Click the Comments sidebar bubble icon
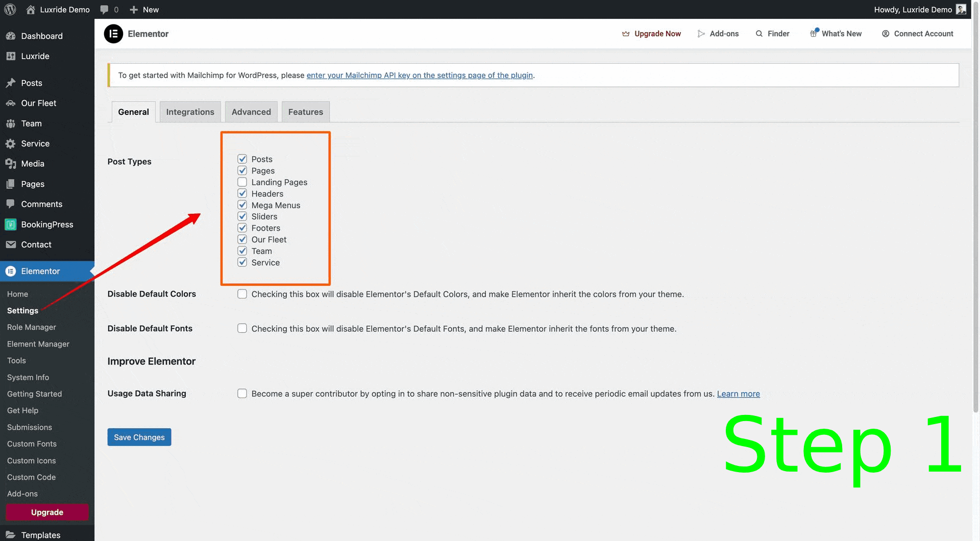The image size is (980, 541). 11,204
